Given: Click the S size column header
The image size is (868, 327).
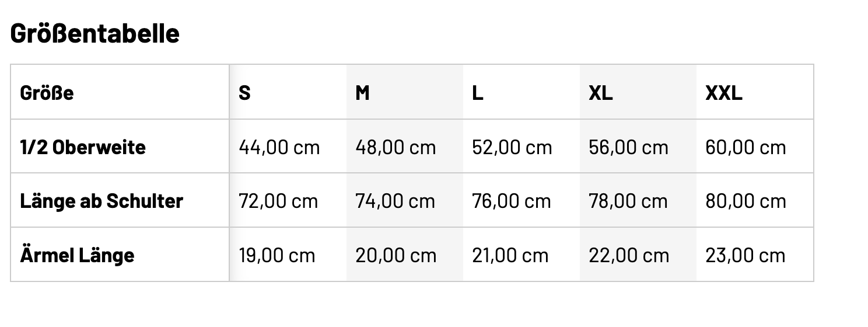Looking at the screenshot, I should (245, 93).
